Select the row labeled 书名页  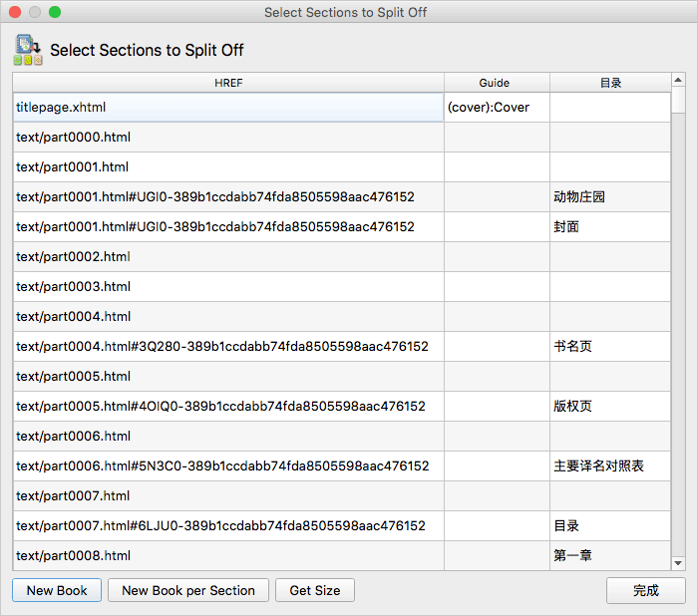[x=227, y=347]
